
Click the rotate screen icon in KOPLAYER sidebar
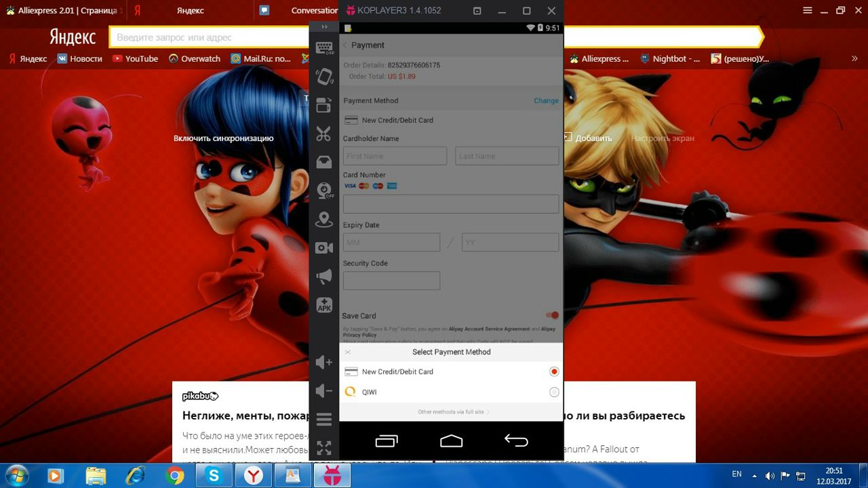click(x=324, y=105)
